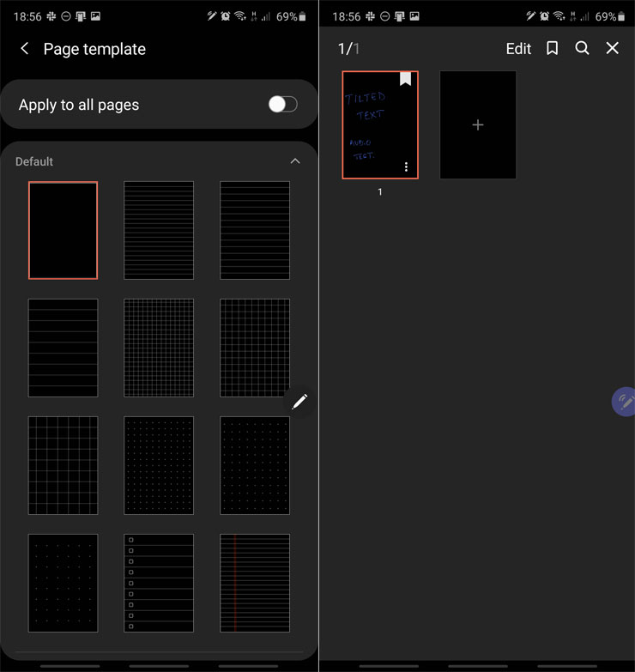Tap Edit in the page sorter
This screenshot has width=635, height=672.
coord(518,49)
